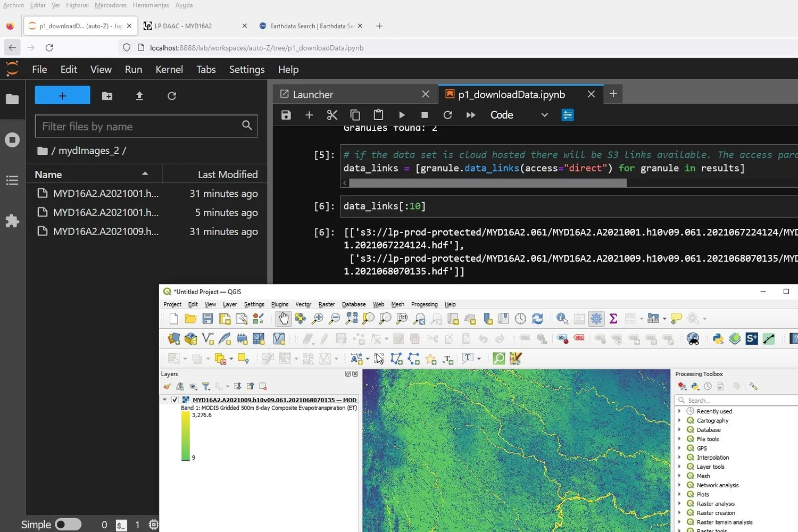
Task: Save the current QGIS project
Action: [x=207, y=318]
